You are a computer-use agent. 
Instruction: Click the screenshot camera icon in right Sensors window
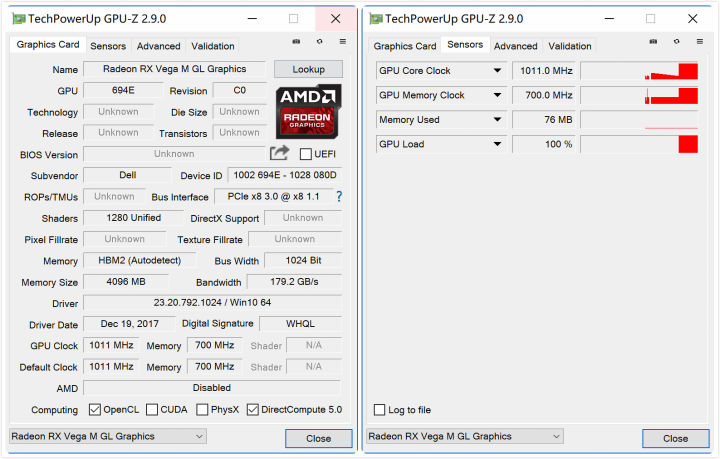tap(653, 42)
